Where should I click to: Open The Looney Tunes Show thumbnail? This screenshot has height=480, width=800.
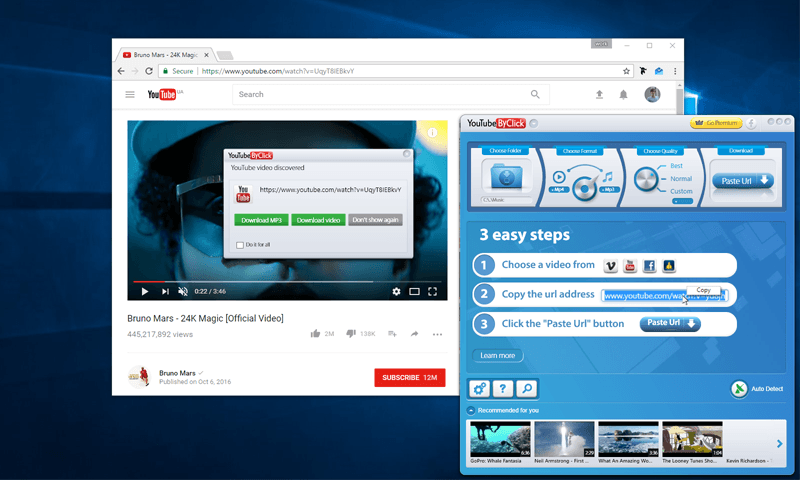[x=692, y=439]
